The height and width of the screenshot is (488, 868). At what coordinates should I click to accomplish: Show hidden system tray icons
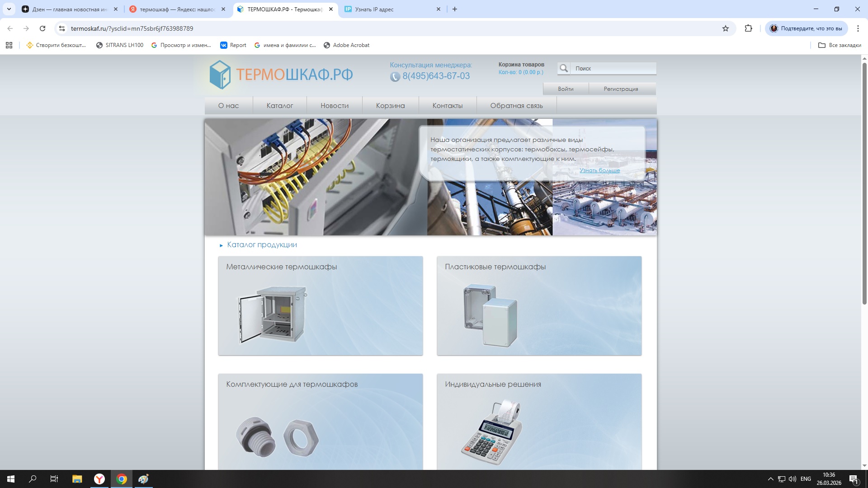coord(770,479)
